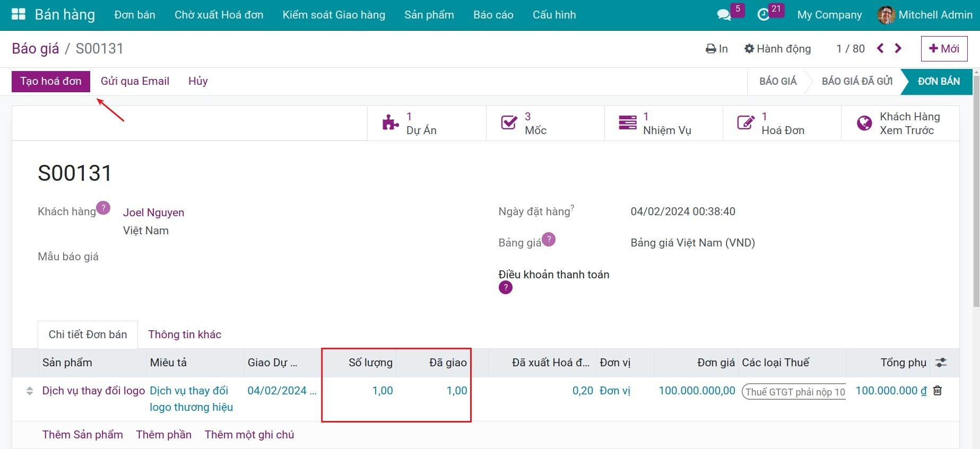This screenshot has width=980, height=449.
Task: Switch to the Thông tin khác tab
Action: click(185, 334)
